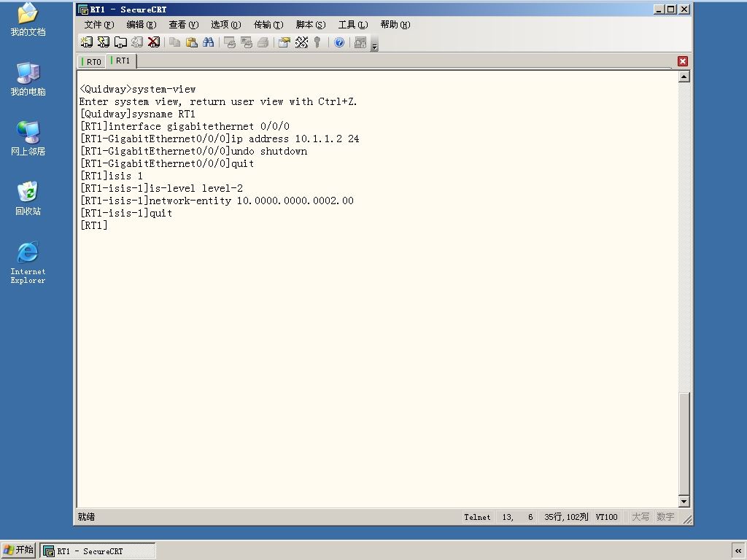Click the public-key key icon

tap(317, 42)
